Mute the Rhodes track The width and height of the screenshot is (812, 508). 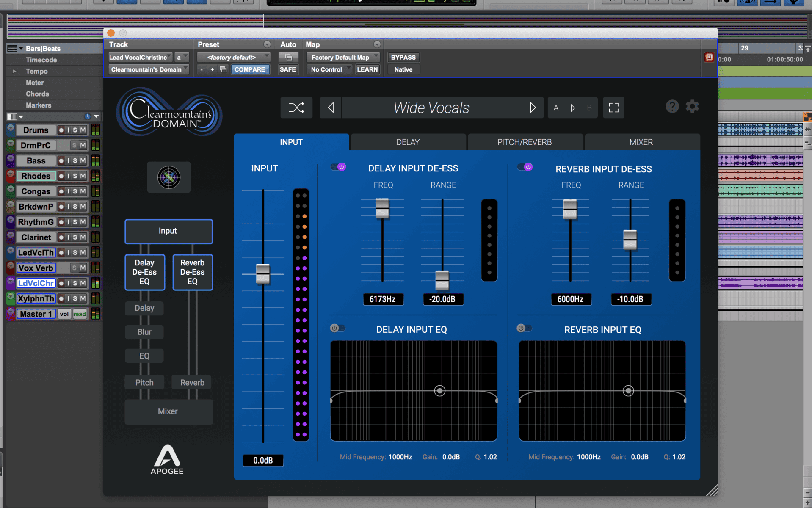(x=83, y=176)
